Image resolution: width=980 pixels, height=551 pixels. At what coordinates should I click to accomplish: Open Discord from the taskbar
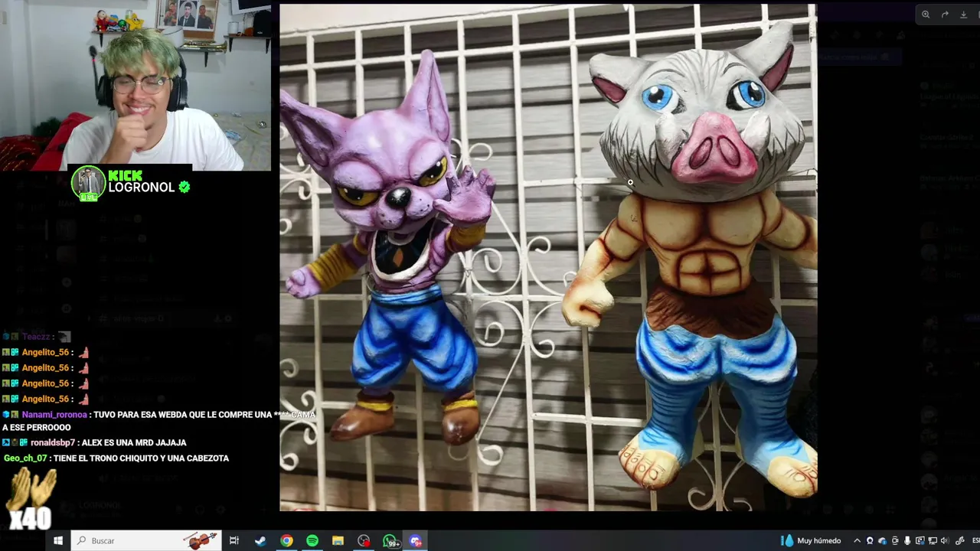coord(416,540)
